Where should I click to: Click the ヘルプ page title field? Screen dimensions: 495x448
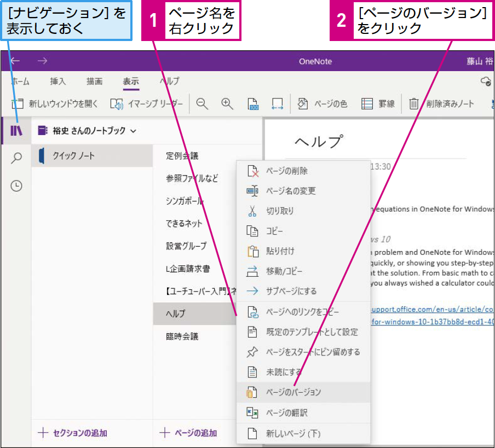pyautogui.click(x=319, y=142)
